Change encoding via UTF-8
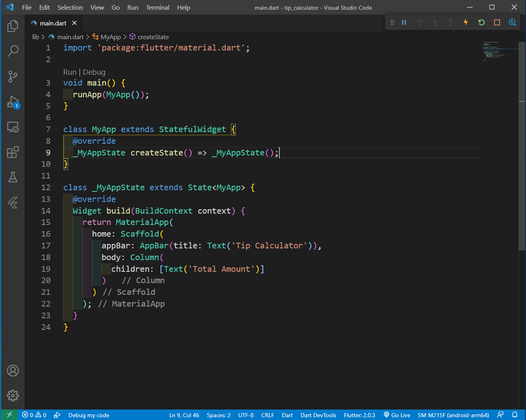Image resolution: width=526 pixels, height=420 pixels. [x=246, y=415]
